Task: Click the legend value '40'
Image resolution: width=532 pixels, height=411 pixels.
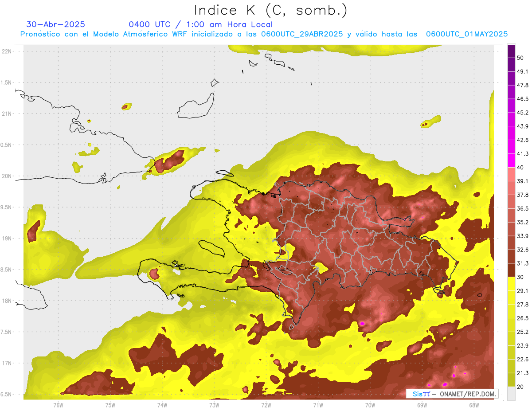Action: point(521,168)
